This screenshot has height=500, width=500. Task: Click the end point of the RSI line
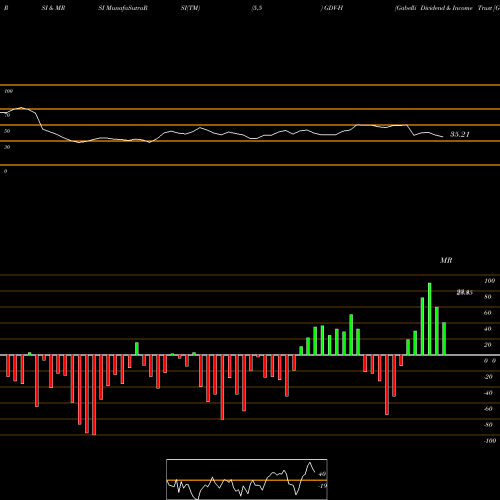click(x=443, y=137)
